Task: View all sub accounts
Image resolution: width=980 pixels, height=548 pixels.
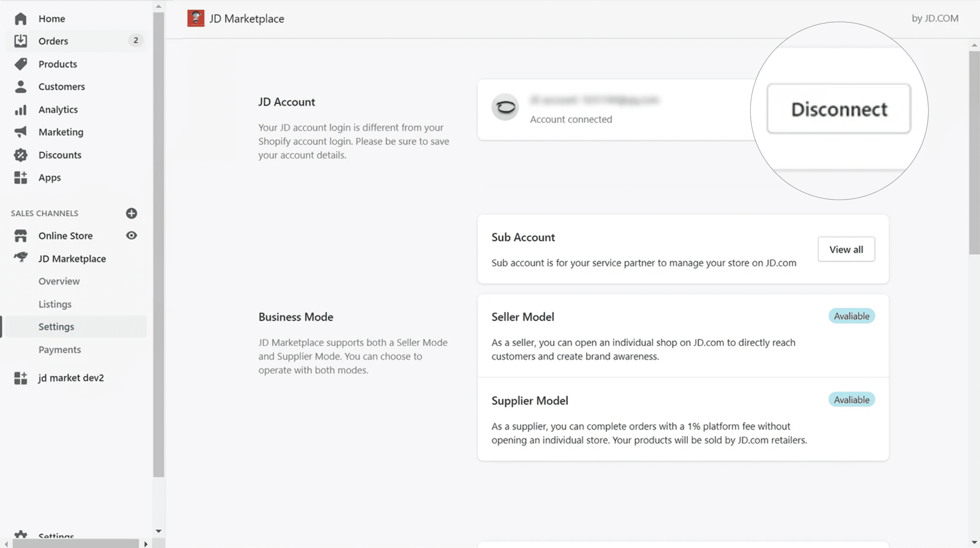Action: coord(846,249)
